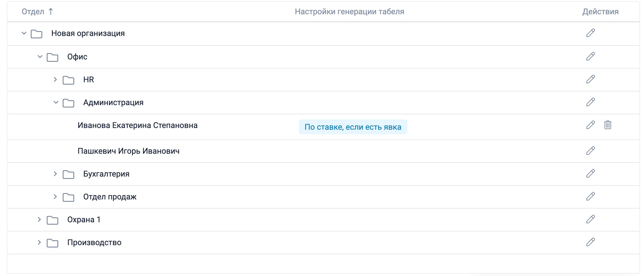
Task: Edit Иванова Екатерина Степановна settings
Action: click(x=590, y=125)
